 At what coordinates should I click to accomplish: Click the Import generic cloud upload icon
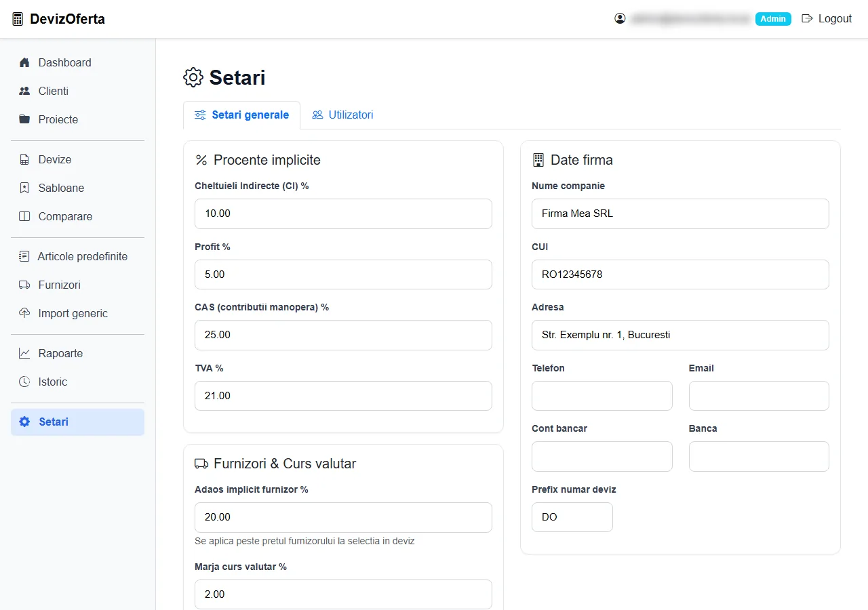[x=24, y=313]
